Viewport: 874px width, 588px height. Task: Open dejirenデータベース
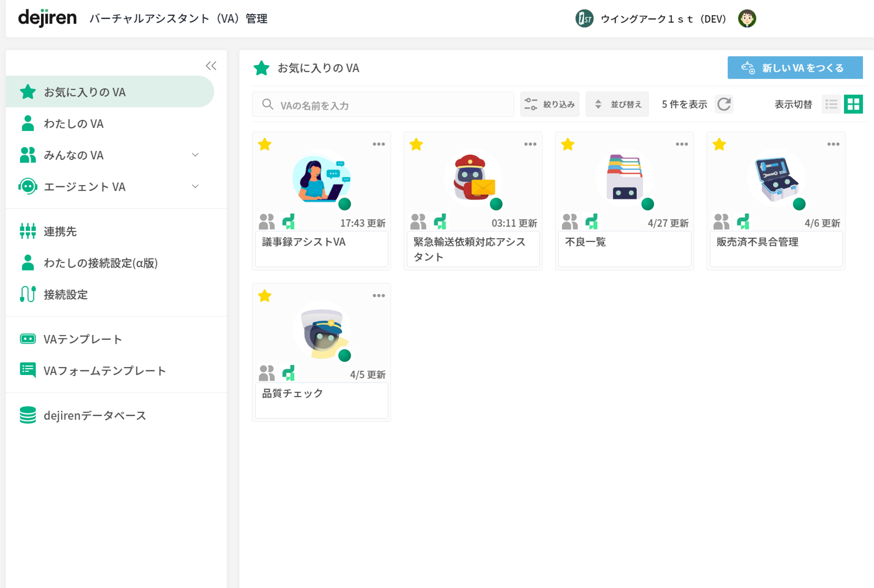(x=95, y=415)
